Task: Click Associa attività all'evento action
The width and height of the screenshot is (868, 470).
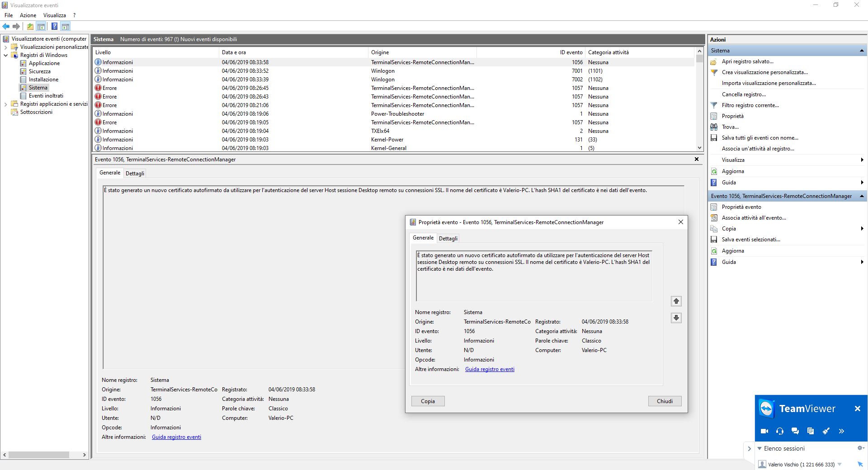Action: [754, 218]
